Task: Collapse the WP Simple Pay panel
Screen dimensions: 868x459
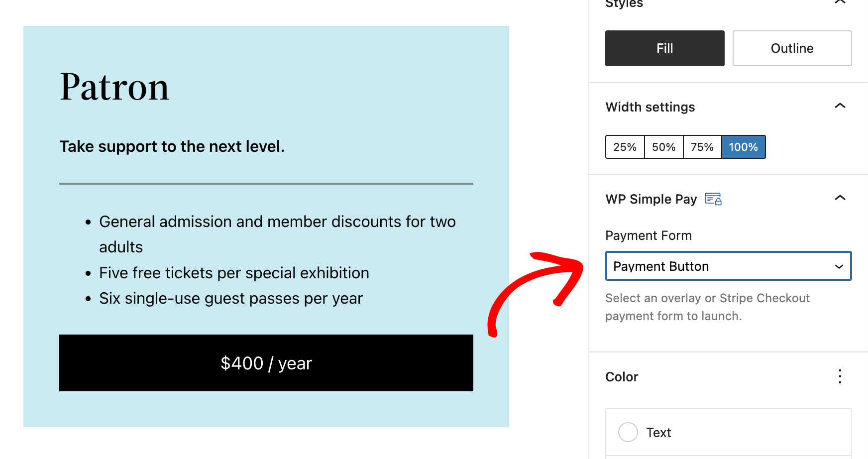Action: coord(840,198)
